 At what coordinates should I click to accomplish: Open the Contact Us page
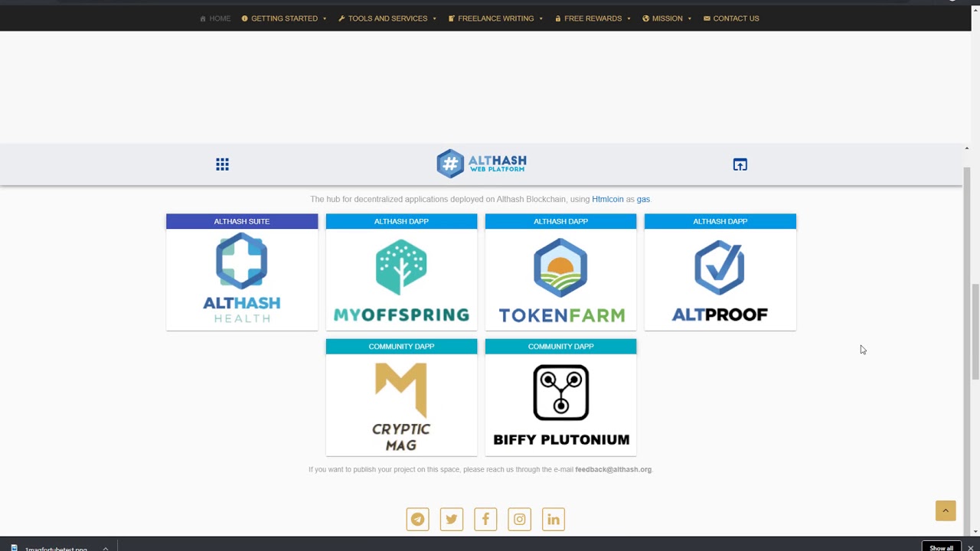[x=731, y=18]
